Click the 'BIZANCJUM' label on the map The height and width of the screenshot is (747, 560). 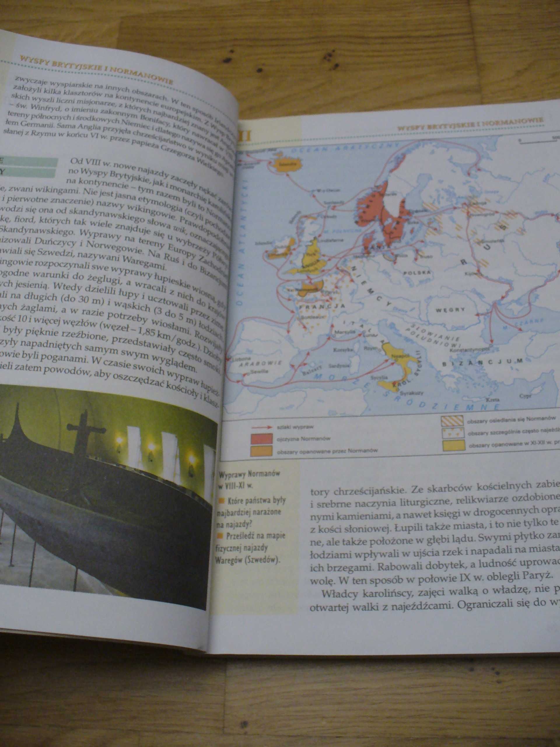pyautogui.click(x=482, y=362)
